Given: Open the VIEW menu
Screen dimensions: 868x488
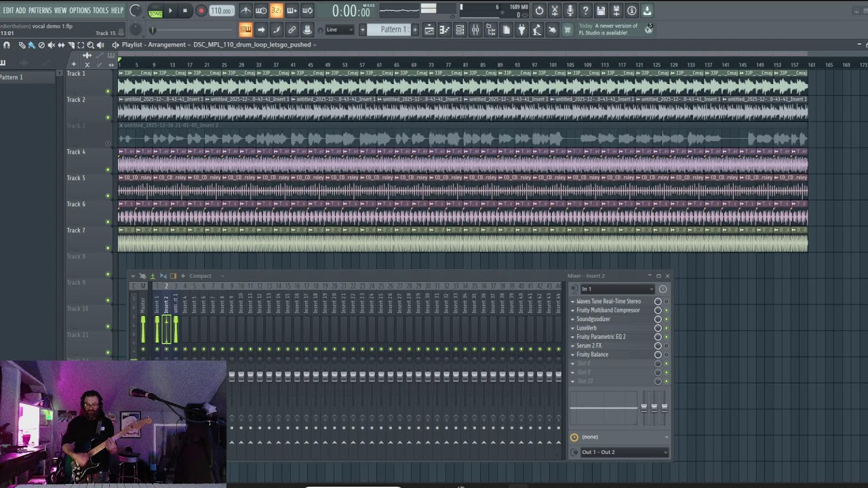Looking at the screenshot, I should pos(60,10).
